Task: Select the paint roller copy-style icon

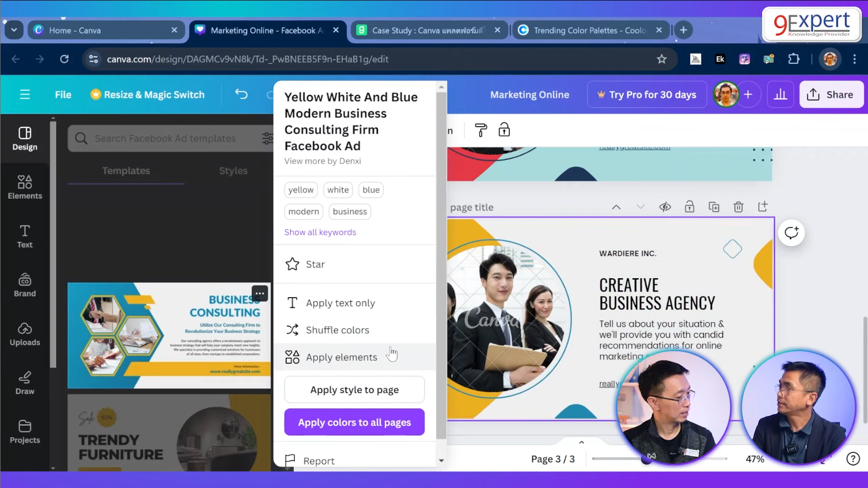Action: tap(480, 130)
